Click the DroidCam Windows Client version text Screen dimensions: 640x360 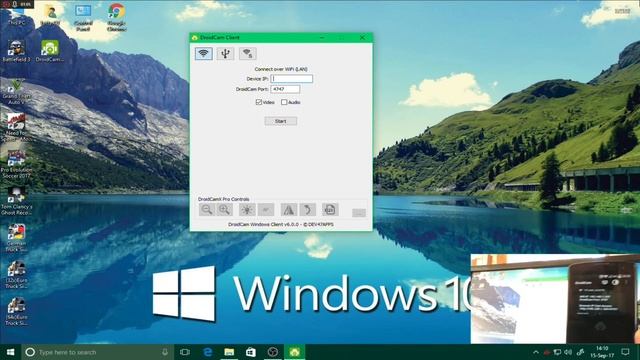pos(281,224)
